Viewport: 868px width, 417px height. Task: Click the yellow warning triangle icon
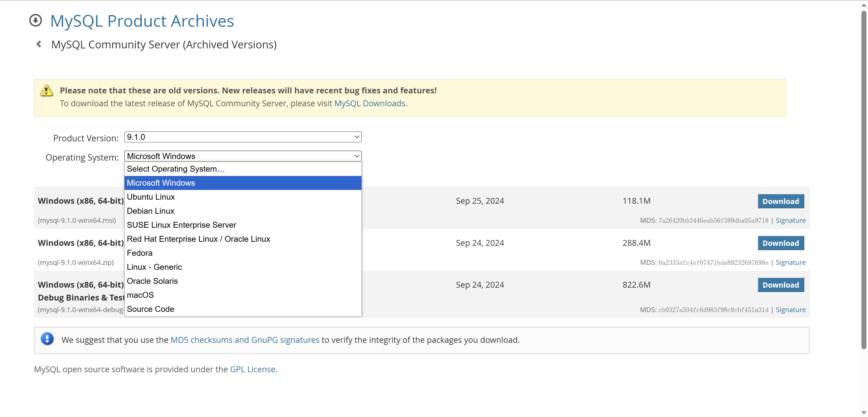point(47,90)
